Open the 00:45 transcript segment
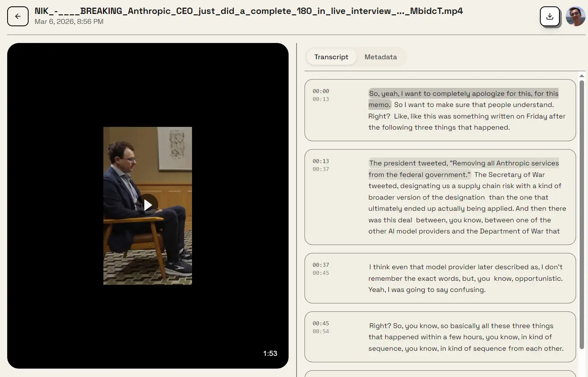 tap(439, 336)
